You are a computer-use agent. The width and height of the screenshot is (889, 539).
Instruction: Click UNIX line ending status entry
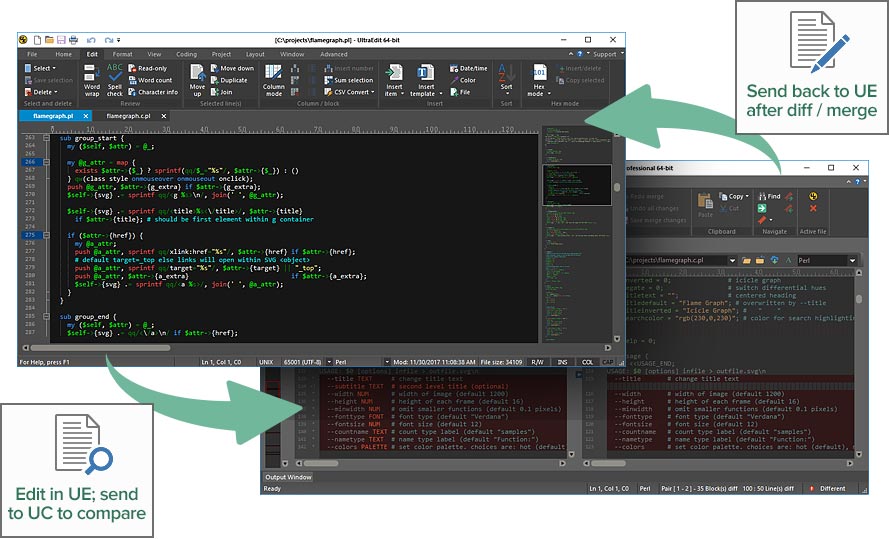tap(266, 362)
